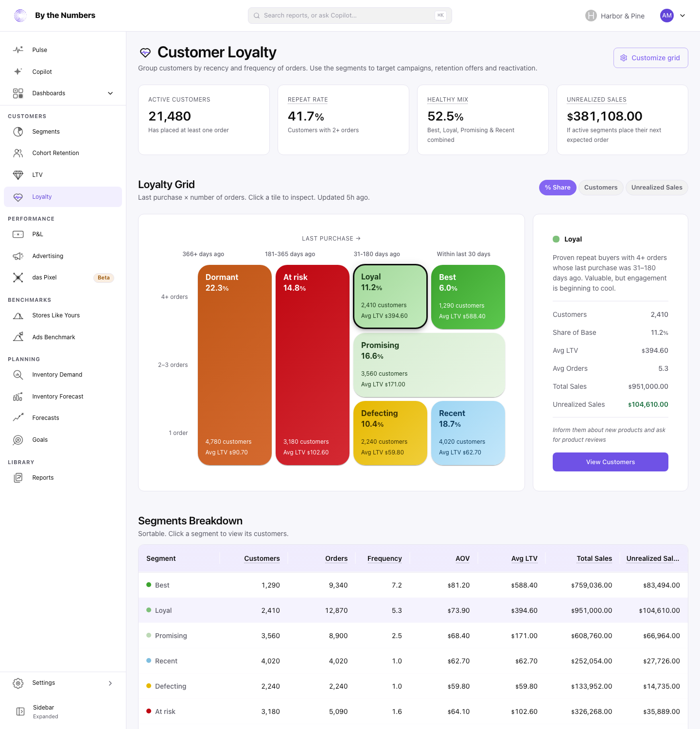Expand Settings submenu arrow
This screenshot has height=729, width=700.
click(110, 683)
